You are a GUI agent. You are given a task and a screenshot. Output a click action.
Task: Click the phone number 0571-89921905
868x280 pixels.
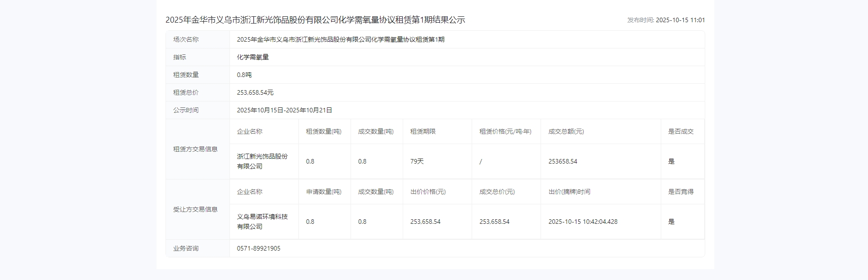(258, 248)
